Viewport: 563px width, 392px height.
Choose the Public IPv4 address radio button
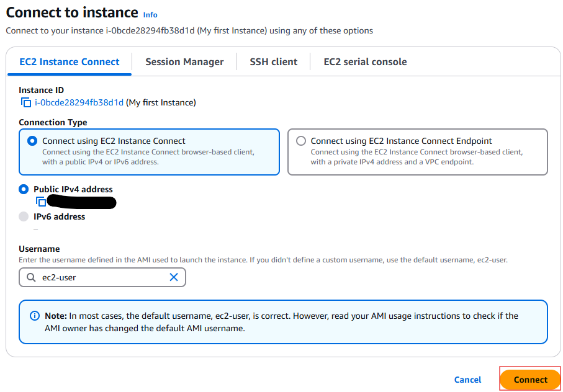tap(24, 189)
